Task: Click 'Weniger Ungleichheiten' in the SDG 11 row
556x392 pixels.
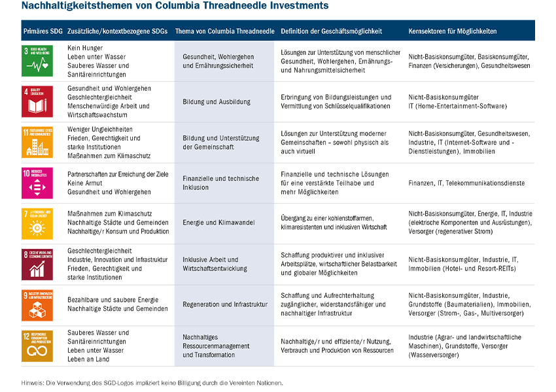Action: pyautogui.click(x=100, y=129)
